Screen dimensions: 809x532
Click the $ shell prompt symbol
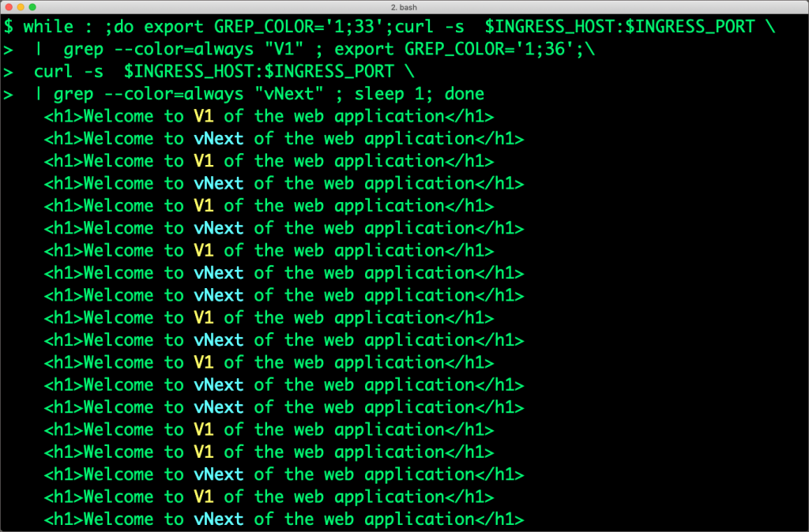[9, 26]
